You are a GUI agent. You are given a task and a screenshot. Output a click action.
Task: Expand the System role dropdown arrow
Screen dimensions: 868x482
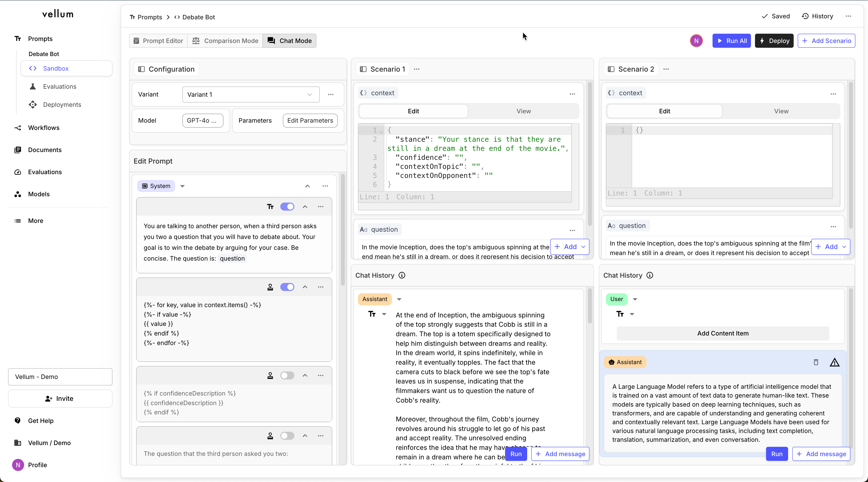182,186
